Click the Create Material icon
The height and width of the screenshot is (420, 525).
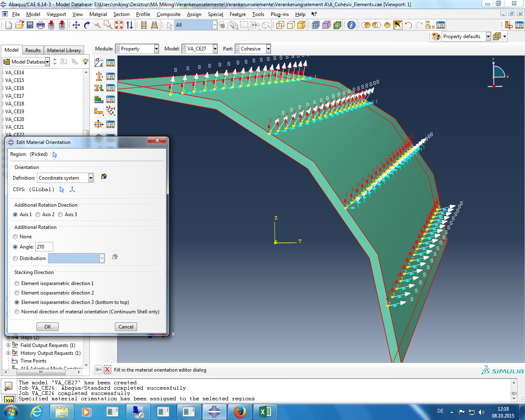coord(99,63)
